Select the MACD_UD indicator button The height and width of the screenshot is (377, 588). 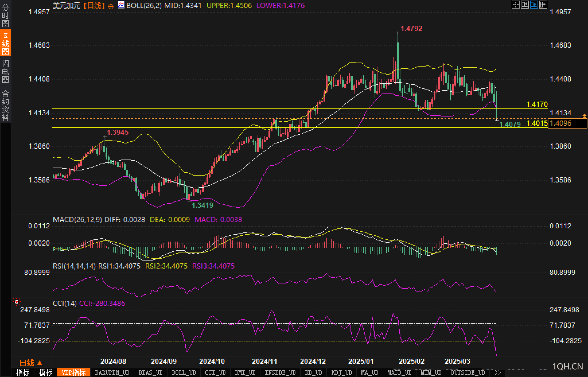(399, 373)
